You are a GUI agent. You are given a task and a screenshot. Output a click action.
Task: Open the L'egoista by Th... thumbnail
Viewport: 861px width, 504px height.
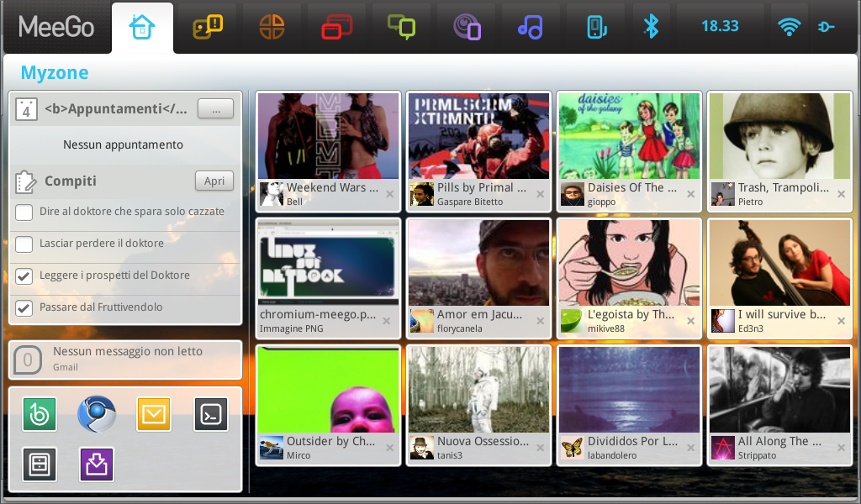pos(629,262)
